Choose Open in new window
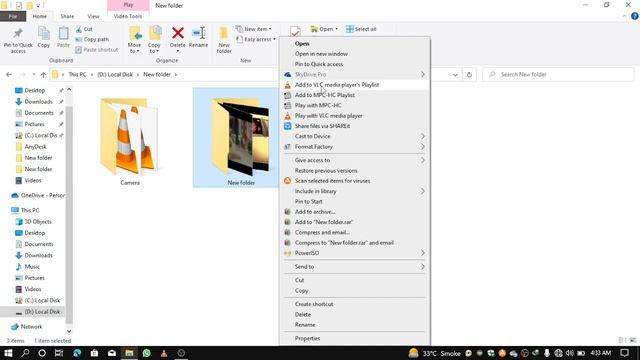The width and height of the screenshot is (640, 360). tap(355, 54)
